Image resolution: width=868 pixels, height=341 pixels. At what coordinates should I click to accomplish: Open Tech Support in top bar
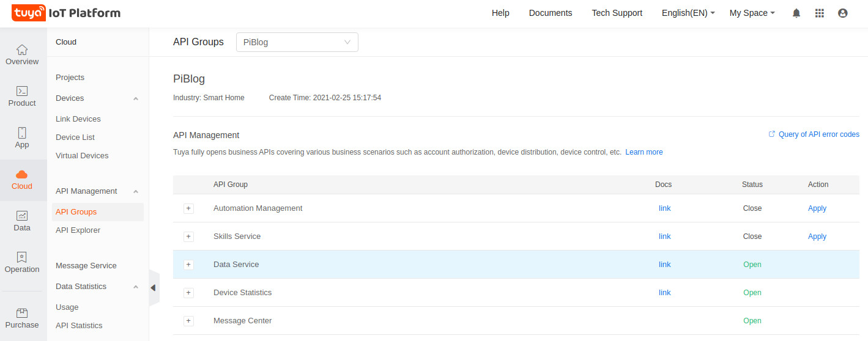pyautogui.click(x=617, y=13)
